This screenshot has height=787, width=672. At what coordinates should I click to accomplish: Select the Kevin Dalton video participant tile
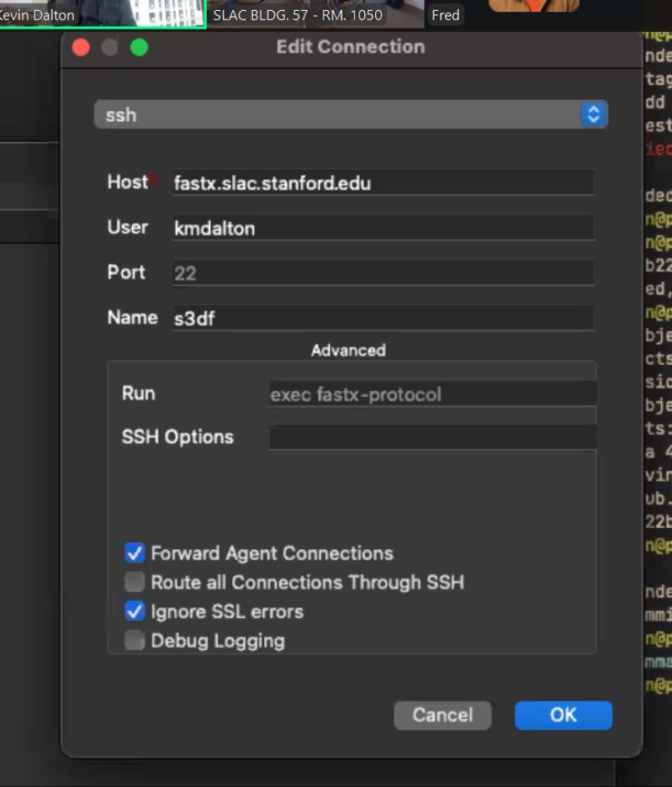(x=103, y=14)
